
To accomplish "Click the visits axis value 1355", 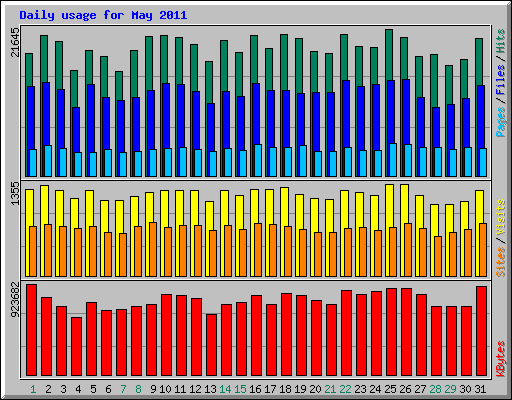I will click(15, 193).
